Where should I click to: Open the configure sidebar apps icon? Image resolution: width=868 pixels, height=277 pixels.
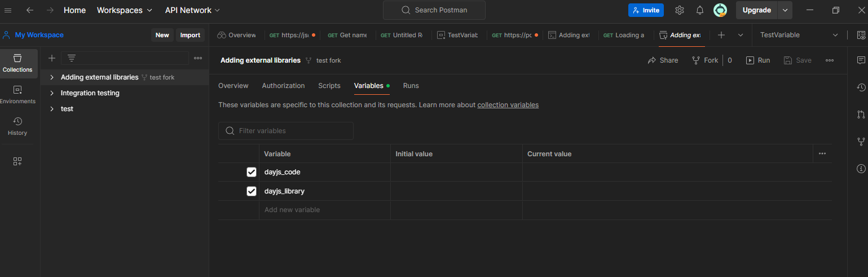pyautogui.click(x=17, y=161)
